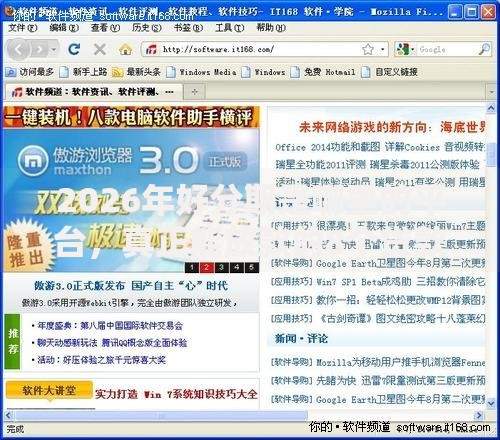The width and height of the screenshot is (500, 440).
Task: Open the 查看 menu
Action: pos(105,28)
